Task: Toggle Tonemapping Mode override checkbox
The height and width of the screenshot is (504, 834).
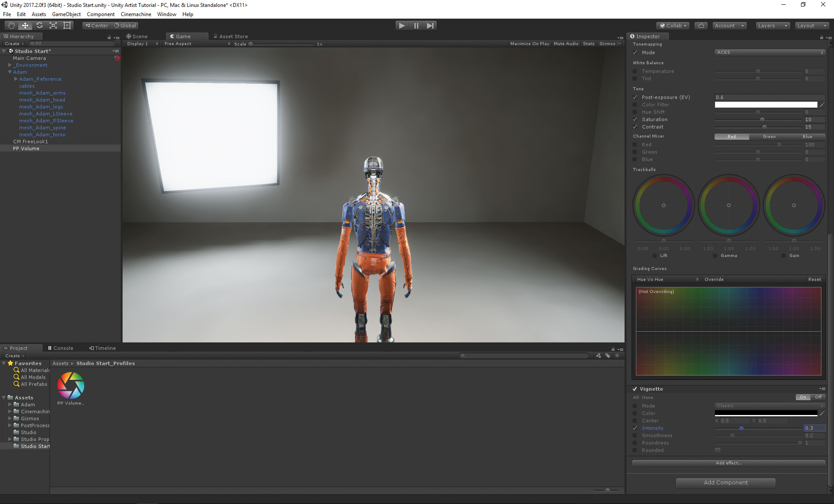Action: [x=635, y=53]
